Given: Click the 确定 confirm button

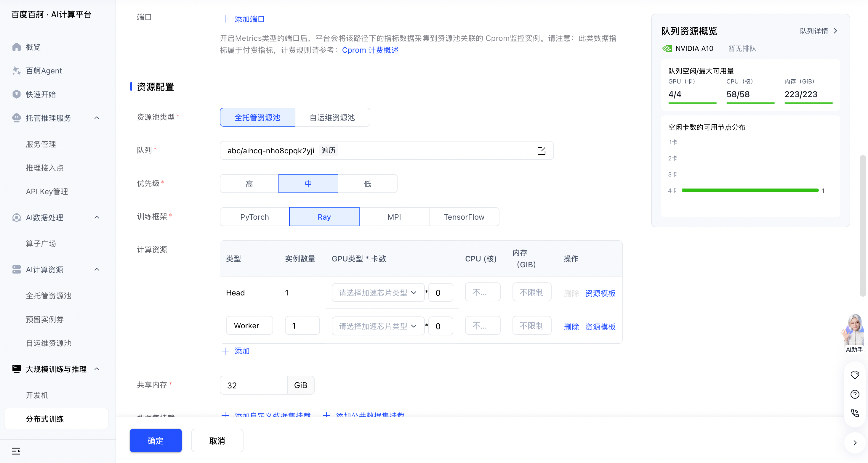Looking at the screenshot, I should pos(156,441).
